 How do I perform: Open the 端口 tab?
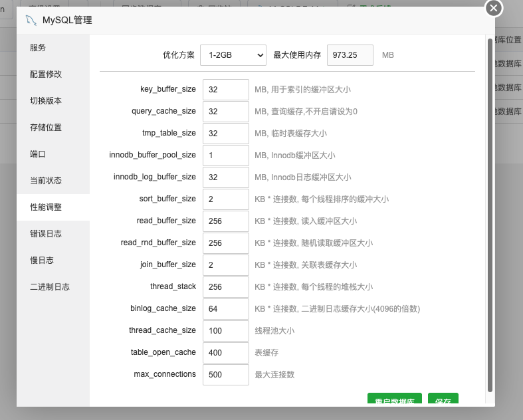pos(53,154)
